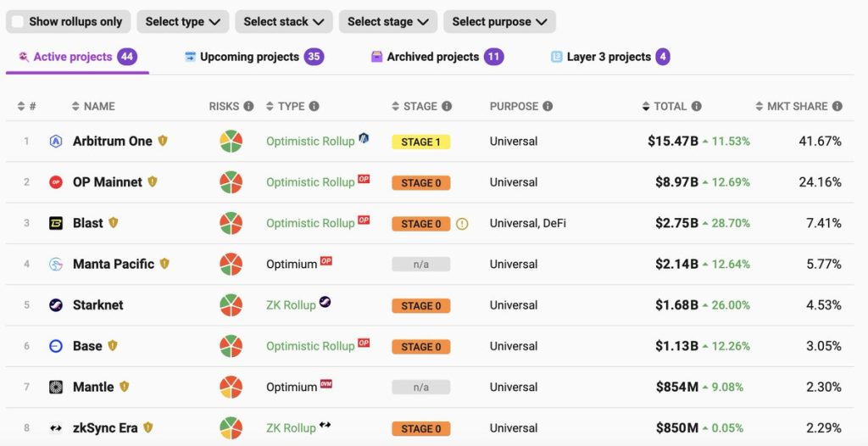Image resolution: width=868 pixels, height=446 pixels.
Task: Sort table by STAGE column
Action: pyautogui.click(x=414, y=106)
